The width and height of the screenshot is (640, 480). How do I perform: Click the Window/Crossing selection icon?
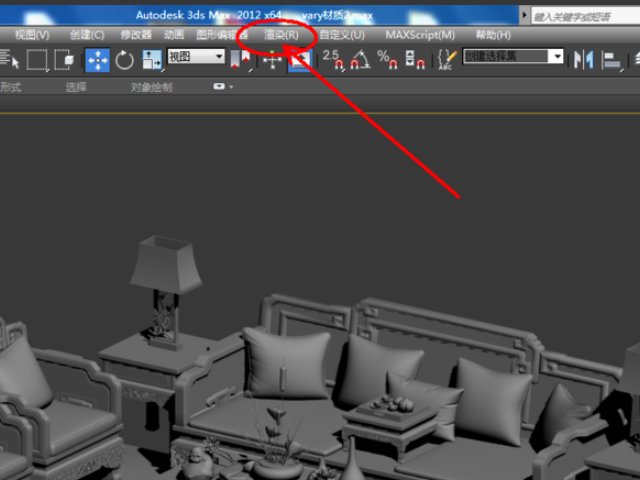coord(65,60)
